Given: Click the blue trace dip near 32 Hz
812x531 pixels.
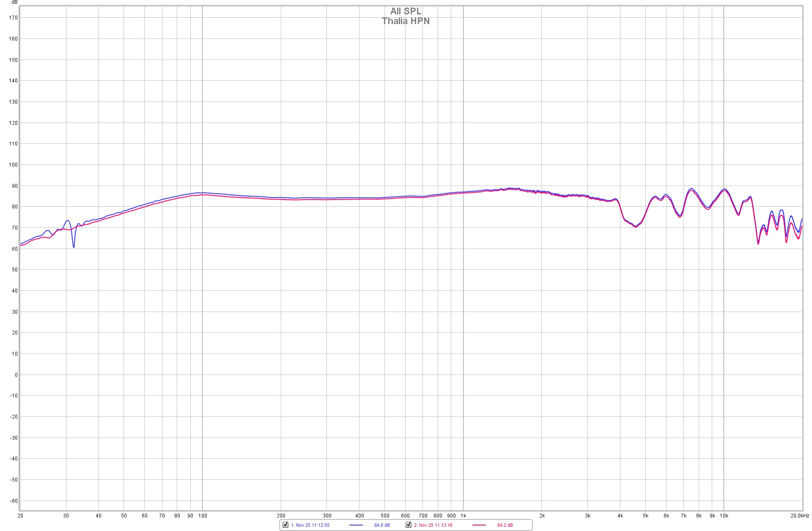Looking at the screenshot, I should [x=74, y=246].
